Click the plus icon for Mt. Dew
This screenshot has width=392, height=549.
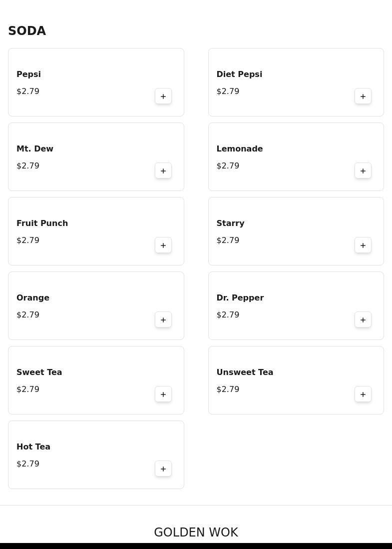coord(163,171)
